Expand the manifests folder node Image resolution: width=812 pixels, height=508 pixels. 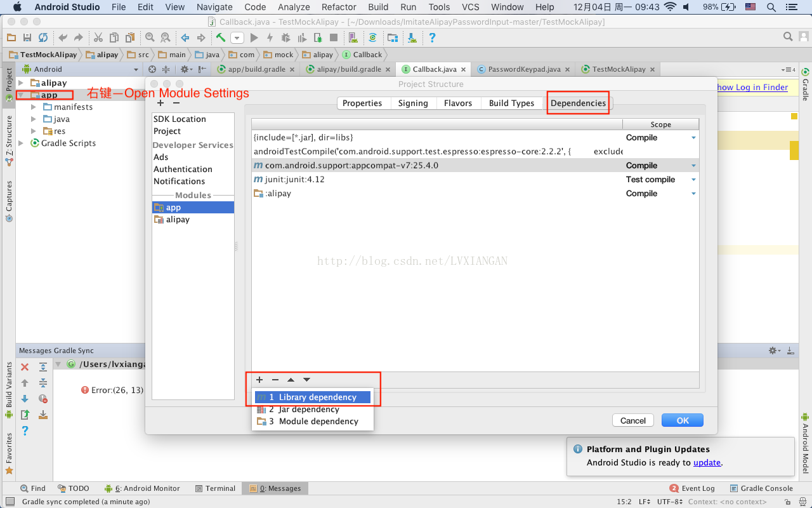(x=34, y=107)
